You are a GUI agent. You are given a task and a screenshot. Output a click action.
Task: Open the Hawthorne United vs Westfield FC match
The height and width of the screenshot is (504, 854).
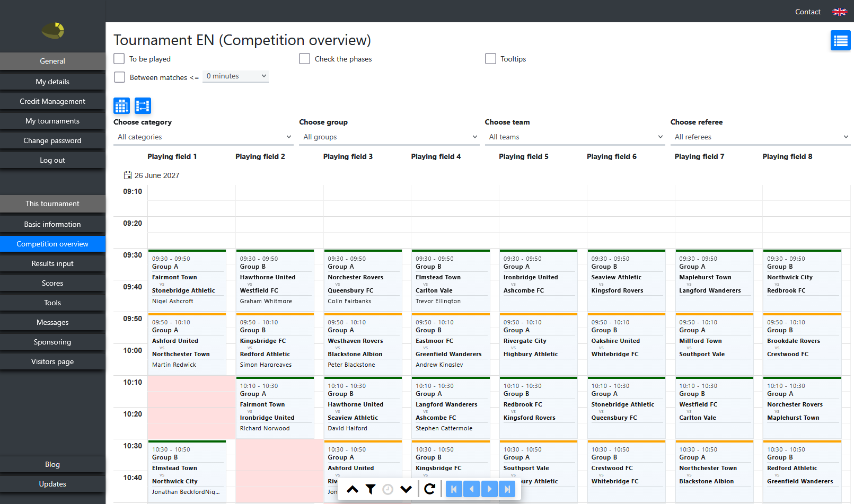click(x=275, y=280)
